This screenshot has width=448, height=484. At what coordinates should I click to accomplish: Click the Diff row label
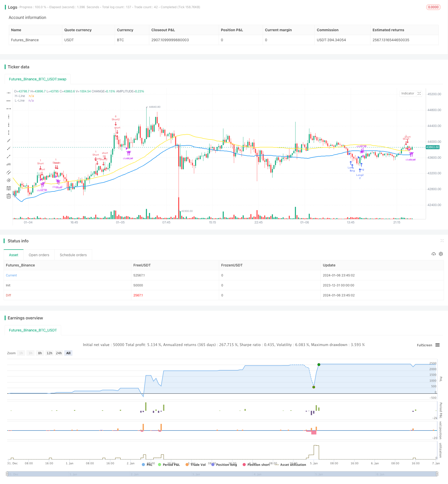(x=8, y=295)
